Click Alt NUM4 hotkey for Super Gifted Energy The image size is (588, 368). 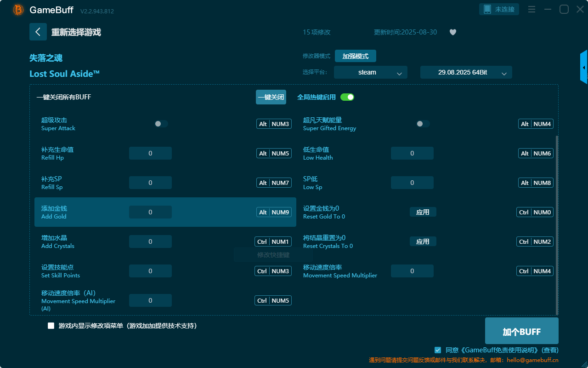tap(536, 124)
